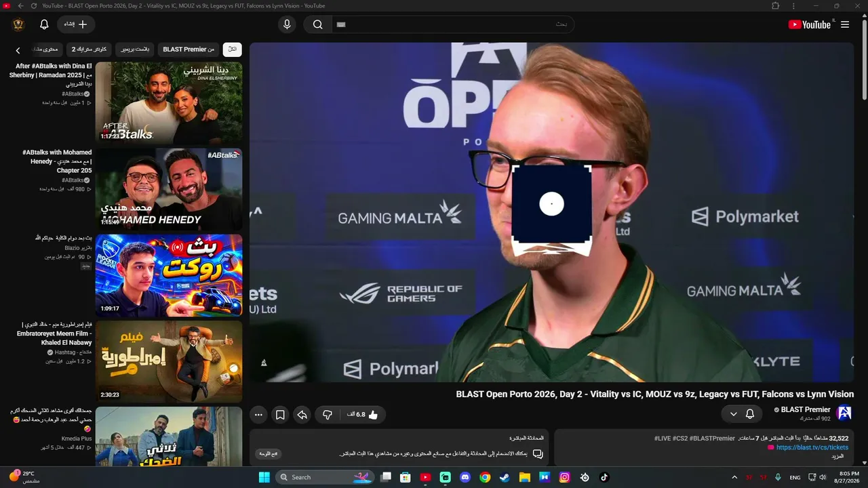This screenshot has width=868, height=488.
Task: Open the live chat panel button
Action: click(269, 453)
